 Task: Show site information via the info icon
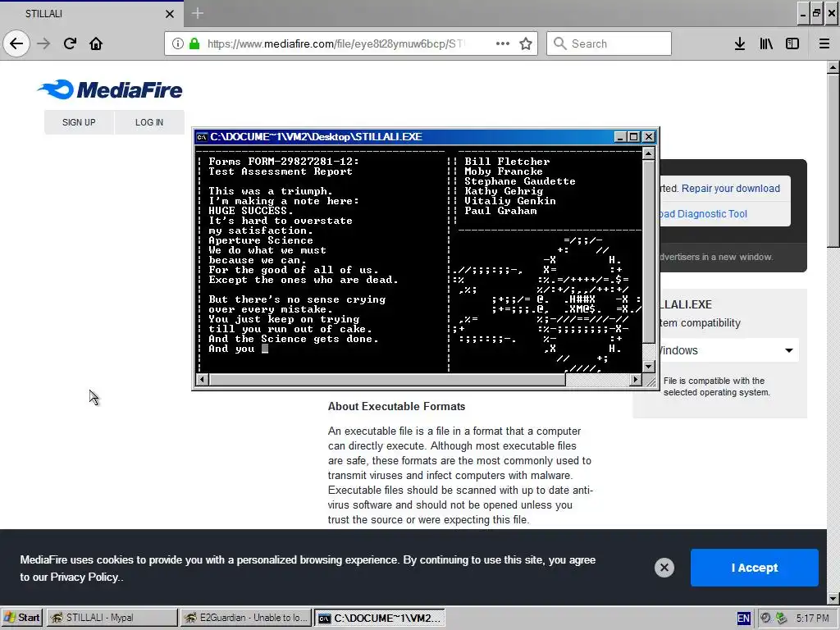coord(177,43)
